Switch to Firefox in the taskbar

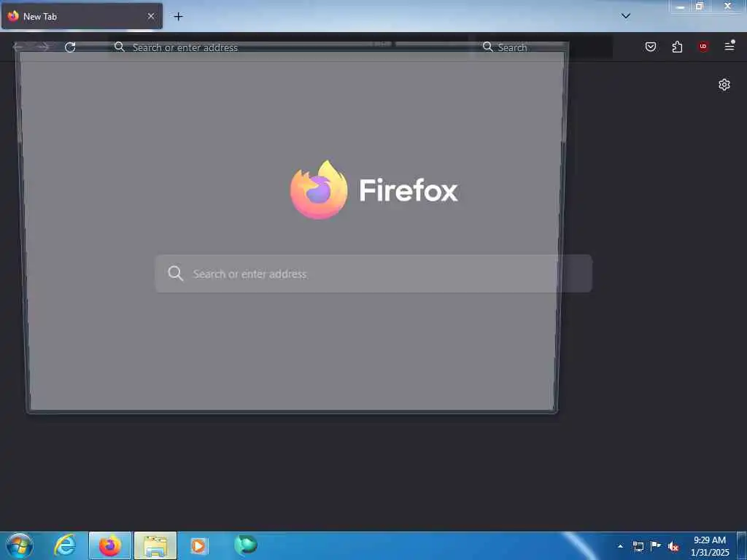click(x=110, y=545)
